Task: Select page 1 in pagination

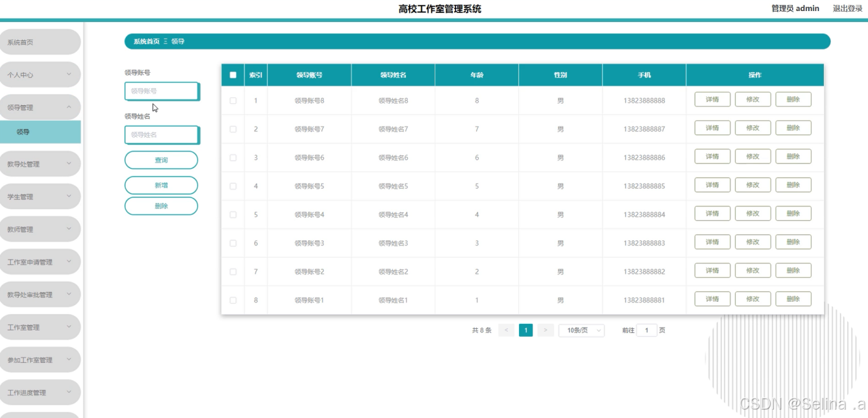Action: pyautogui.click(x=526, y=330)
